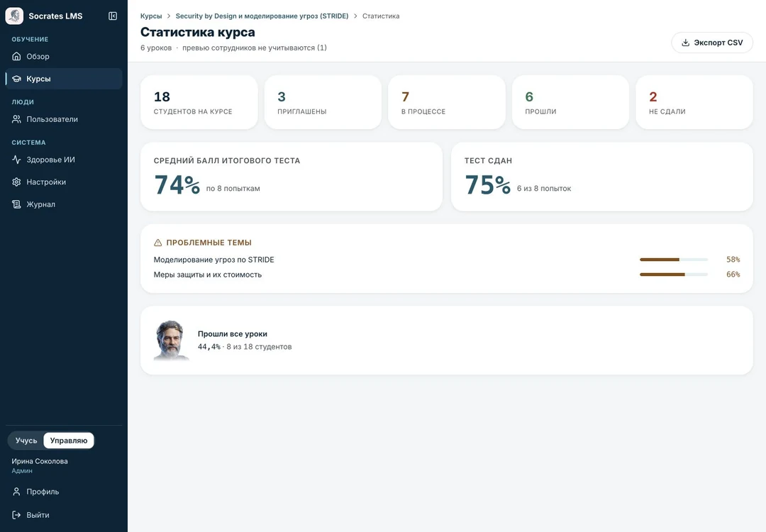Collapse the sidebar with the panel icon
The image size is (766, 532).
(x=112, y=16)
